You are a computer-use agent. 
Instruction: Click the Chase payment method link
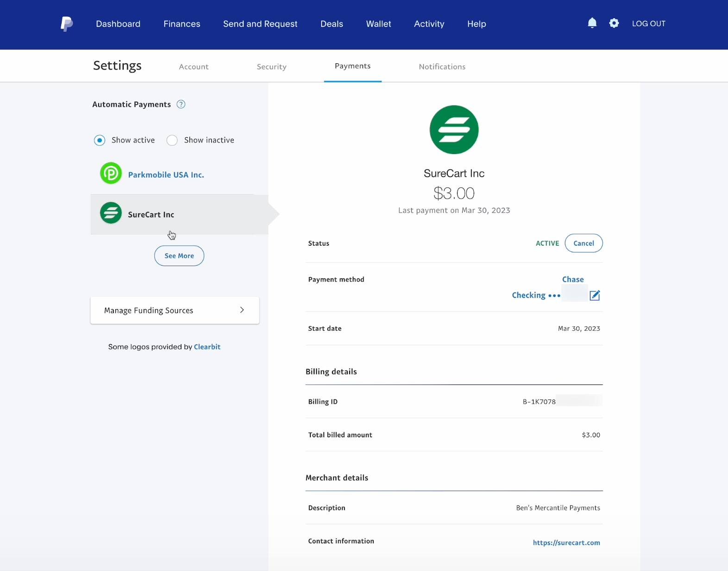573,279
